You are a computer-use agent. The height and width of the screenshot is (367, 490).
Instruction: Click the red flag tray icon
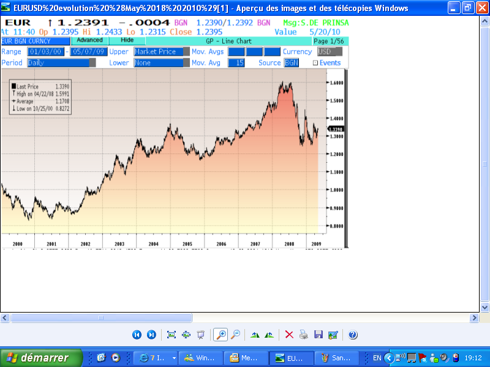(423, 358)
